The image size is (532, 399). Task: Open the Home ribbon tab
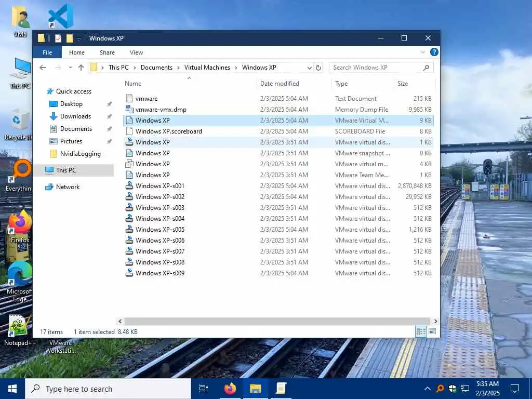click(77, 52)
